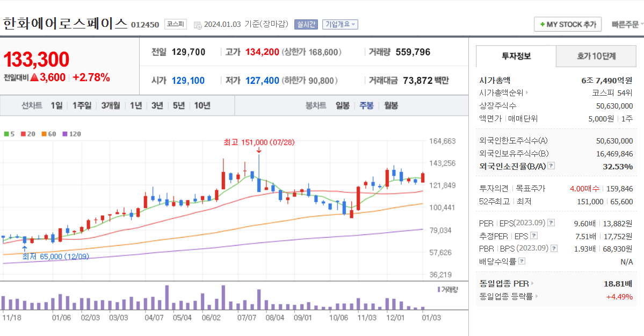This screenshot has height=336, width=644.
Task: Click the 01/03 date label on chart axis
Action: (431, 318)
